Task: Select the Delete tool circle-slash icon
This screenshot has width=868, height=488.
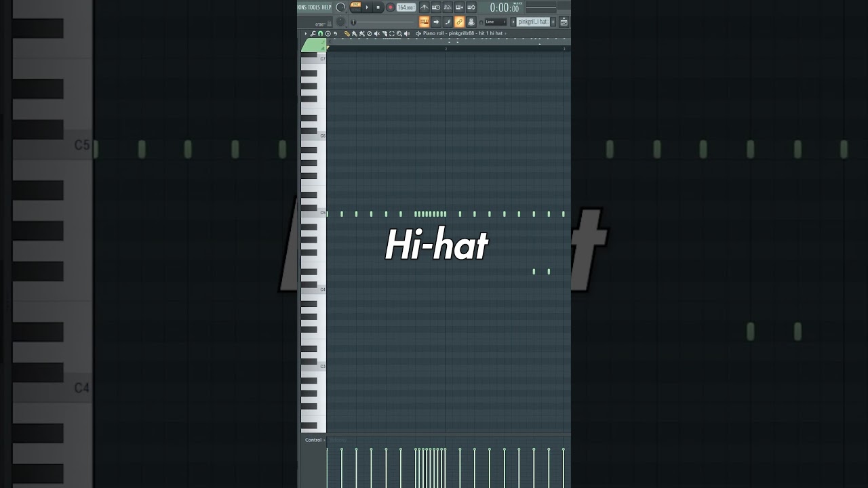Action: tap(370, 34)
